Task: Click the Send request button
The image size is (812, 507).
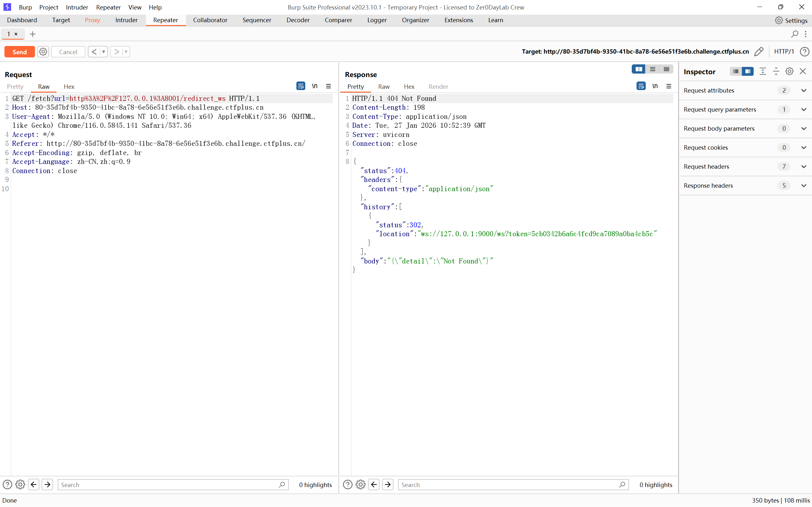Action: coord(19,52)
